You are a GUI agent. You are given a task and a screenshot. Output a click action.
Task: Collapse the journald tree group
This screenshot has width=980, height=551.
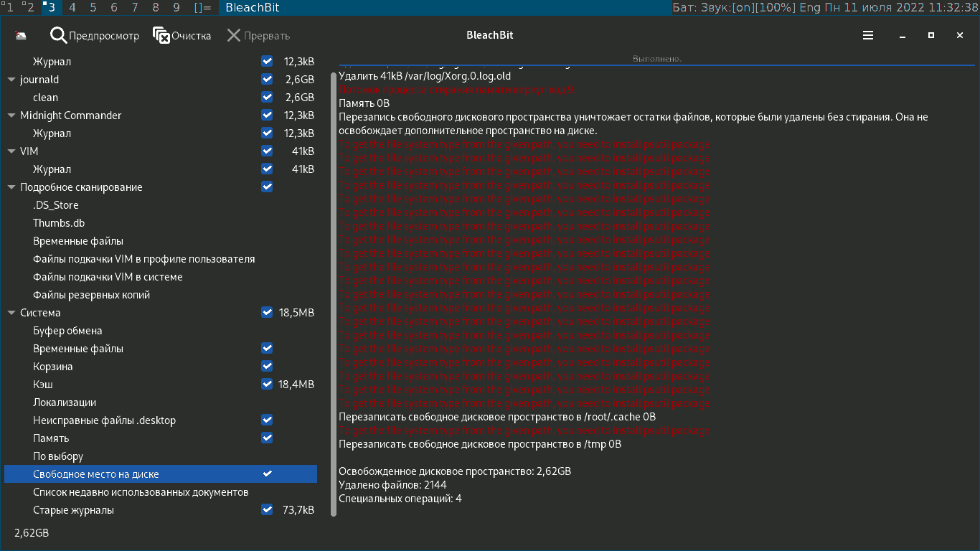tap(11, 80)
